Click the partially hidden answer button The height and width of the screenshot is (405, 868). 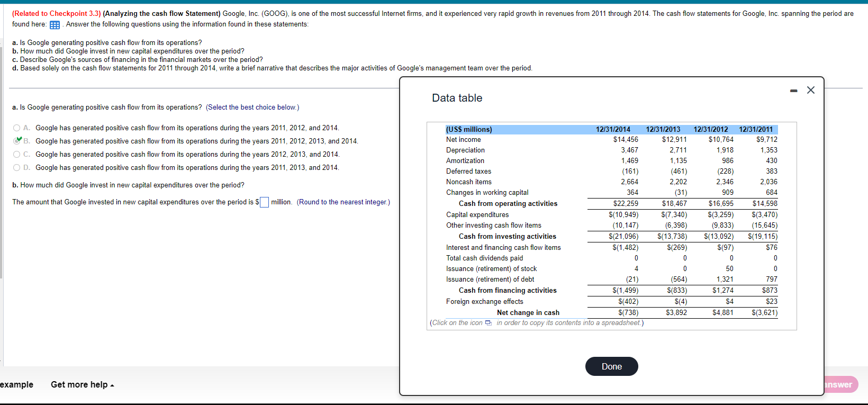pyautogui.click(x=840, y=385)
